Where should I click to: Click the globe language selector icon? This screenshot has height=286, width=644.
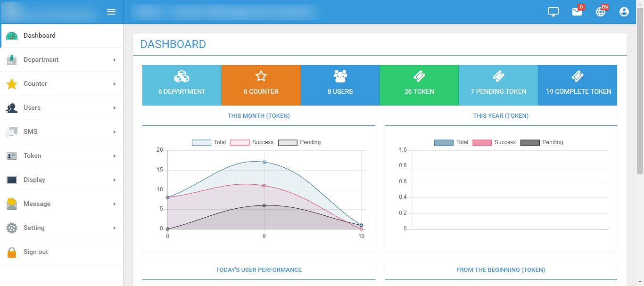point(601,12)
